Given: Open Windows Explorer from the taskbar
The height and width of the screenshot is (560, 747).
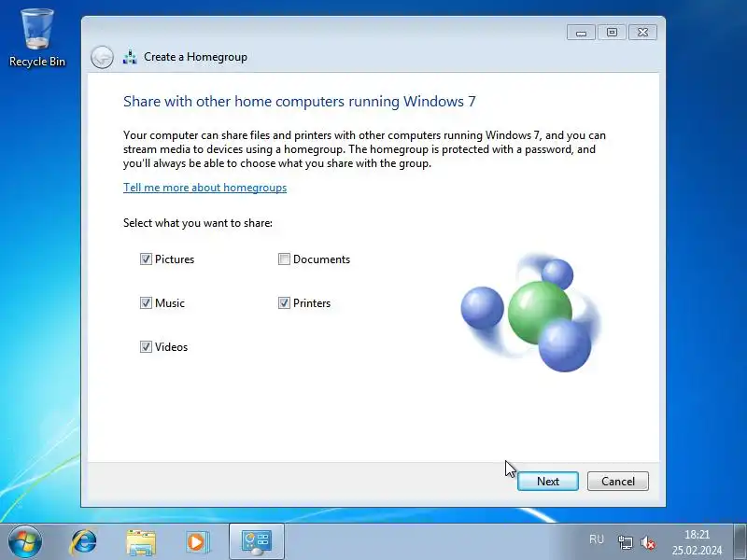Looking at the screenshot, I should (141, 542).
